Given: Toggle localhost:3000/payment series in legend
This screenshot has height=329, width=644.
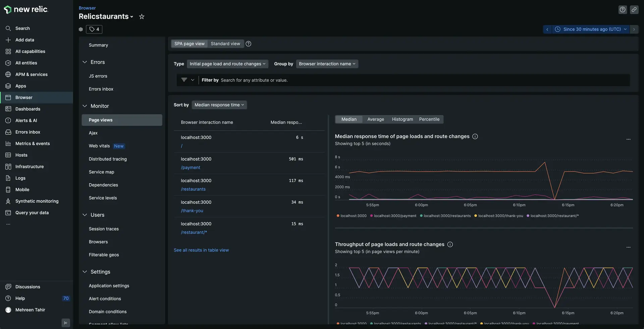Looking at the screenshot, I should 393,216.
